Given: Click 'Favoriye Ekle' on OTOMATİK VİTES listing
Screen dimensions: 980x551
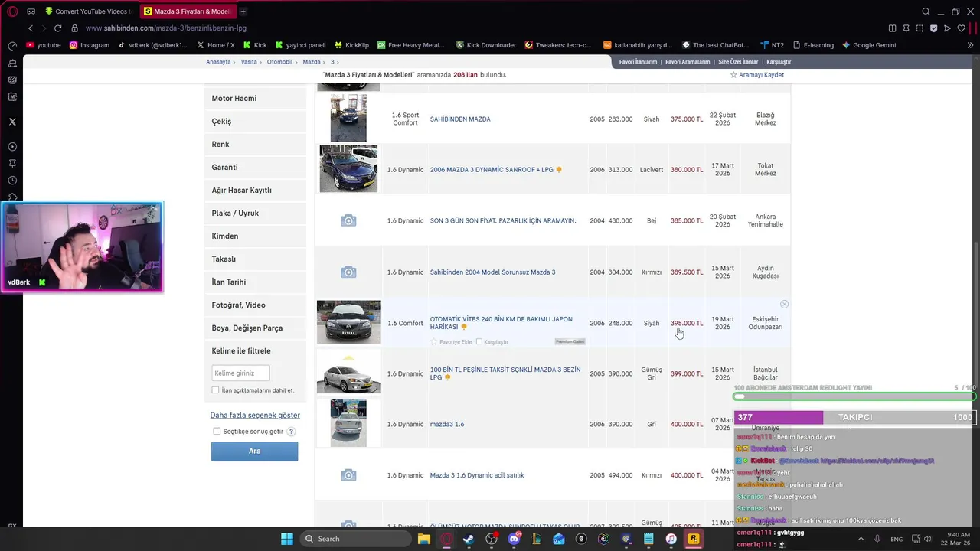Looking at the screenshot, I should click(x=456, y=342).
